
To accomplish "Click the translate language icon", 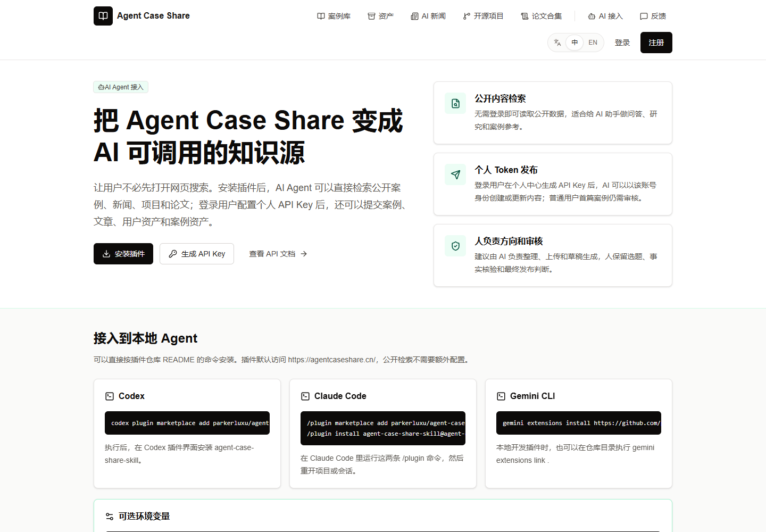I will [x=557, y=43].
